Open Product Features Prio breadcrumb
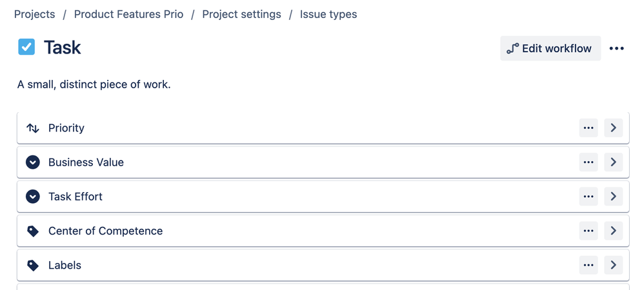This screenshot has width=644, height=290. click(x=128, y=14)
